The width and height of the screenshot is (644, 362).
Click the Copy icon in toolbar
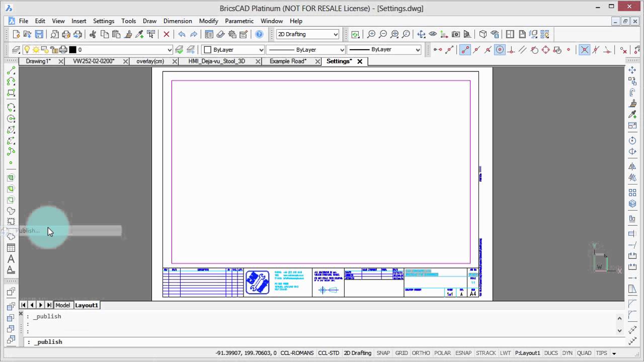coord(105,34)
